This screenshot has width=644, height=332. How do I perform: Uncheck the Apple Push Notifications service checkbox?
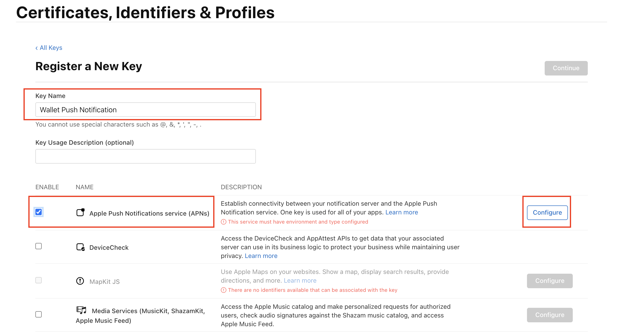(39, 212)
